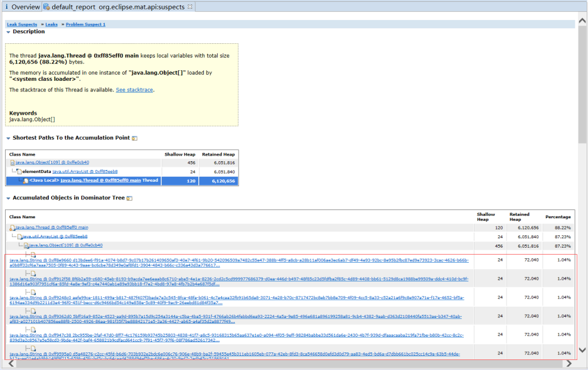Open the Problem Suspect 1 breadcrumb link
Viewport: 588px width, 370px height.
(x=85, y=24)
